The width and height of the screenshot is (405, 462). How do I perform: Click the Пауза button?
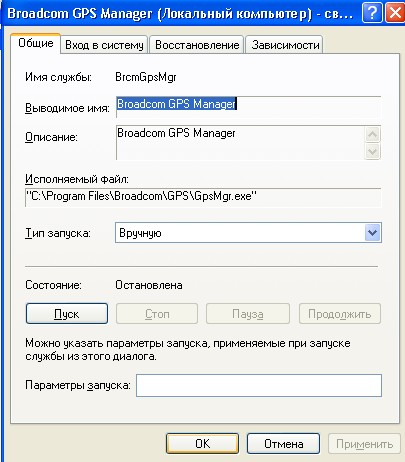point(248,314)
